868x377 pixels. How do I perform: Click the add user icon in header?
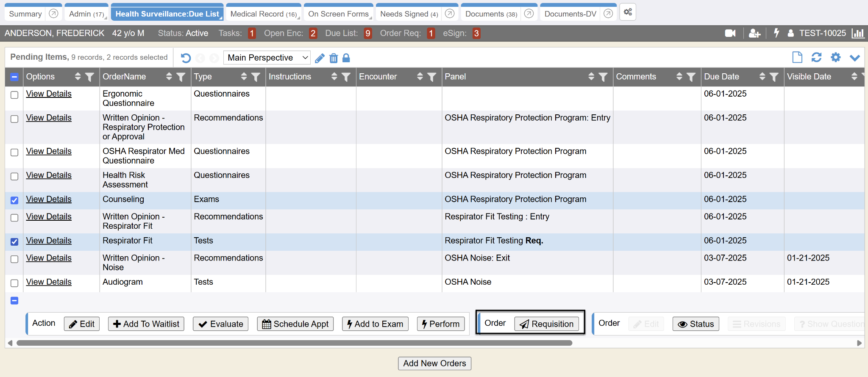[x=754, y=33]
